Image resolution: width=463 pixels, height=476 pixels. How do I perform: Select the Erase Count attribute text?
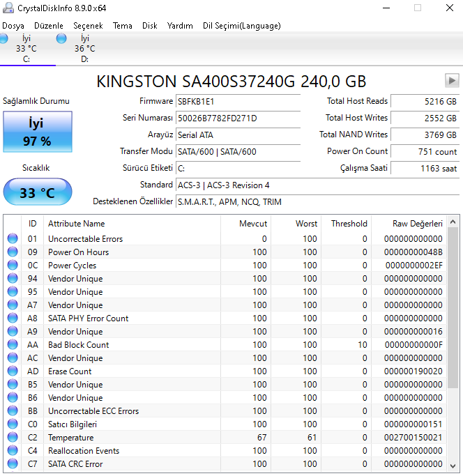[x=70, y=371]
